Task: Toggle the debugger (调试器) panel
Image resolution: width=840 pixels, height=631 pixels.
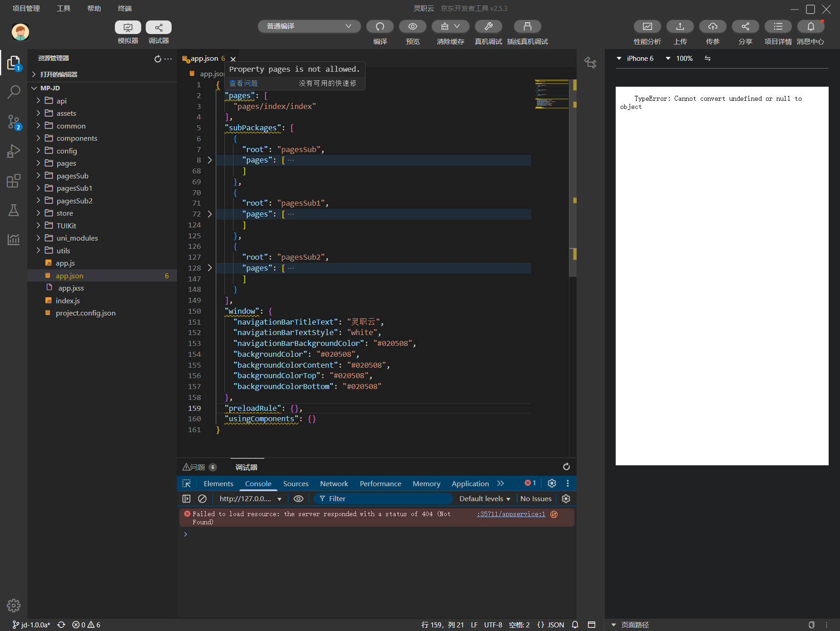Action: pos(158,27)
